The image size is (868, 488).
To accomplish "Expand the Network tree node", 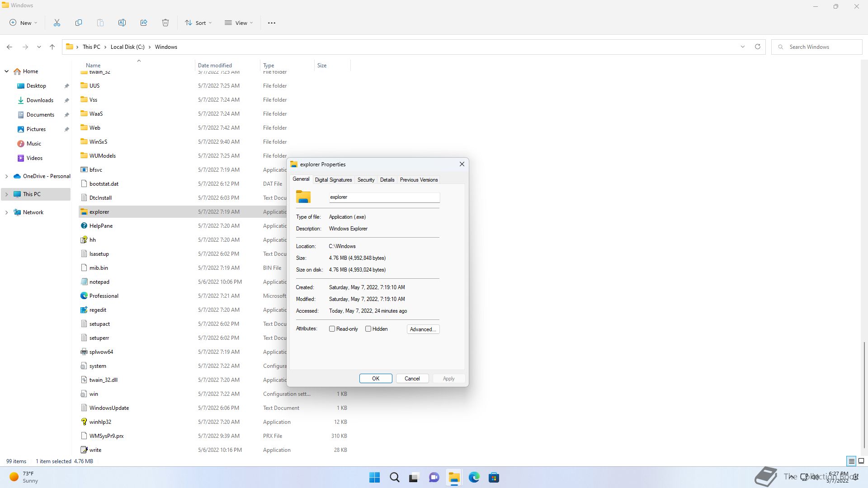I will (x=6, y=212).
